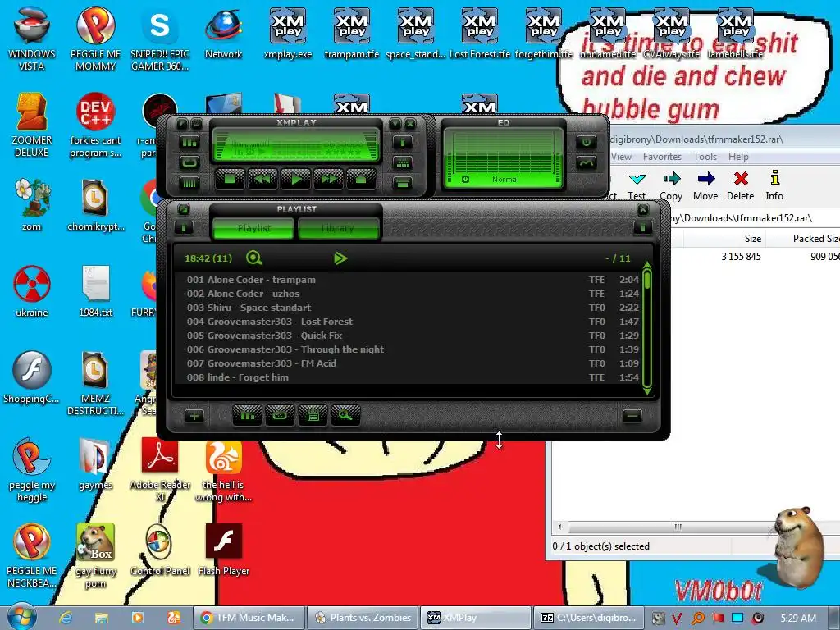The height and width of the screenshot is (630, 840).
Task: Select the Normal EQ preset label
Action: [x=505, y=180]
